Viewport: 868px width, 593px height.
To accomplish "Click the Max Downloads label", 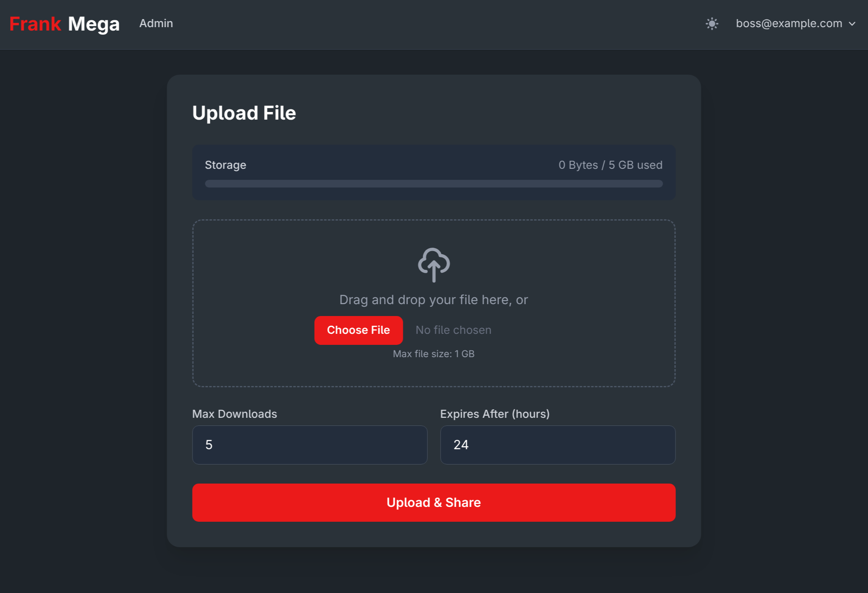I will (x=234, y=414).
